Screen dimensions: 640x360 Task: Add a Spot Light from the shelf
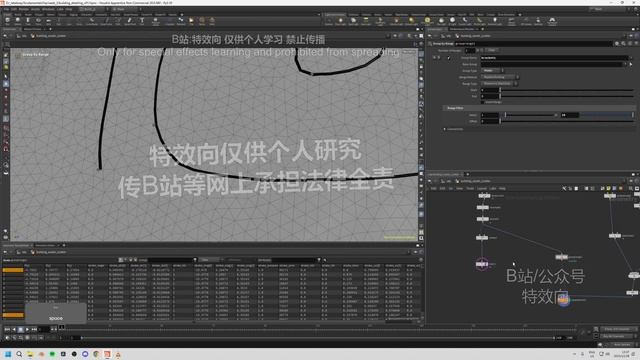[x=353, y=21]
